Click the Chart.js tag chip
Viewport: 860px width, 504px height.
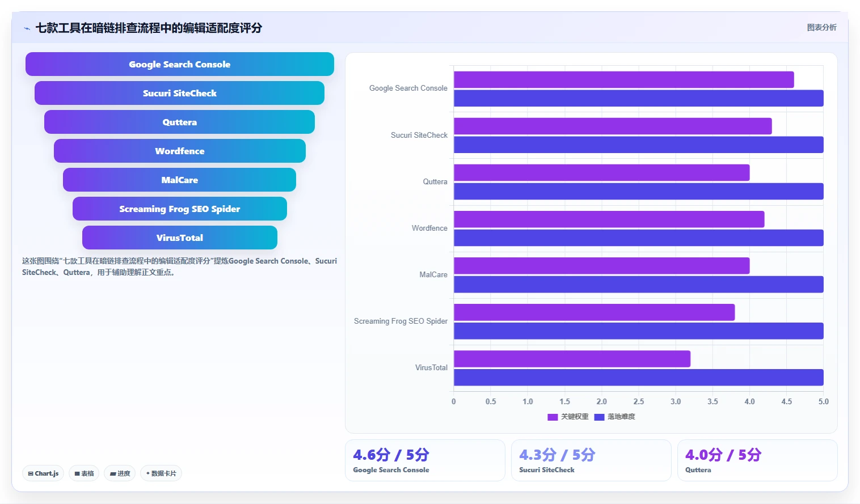coord(43,473)
